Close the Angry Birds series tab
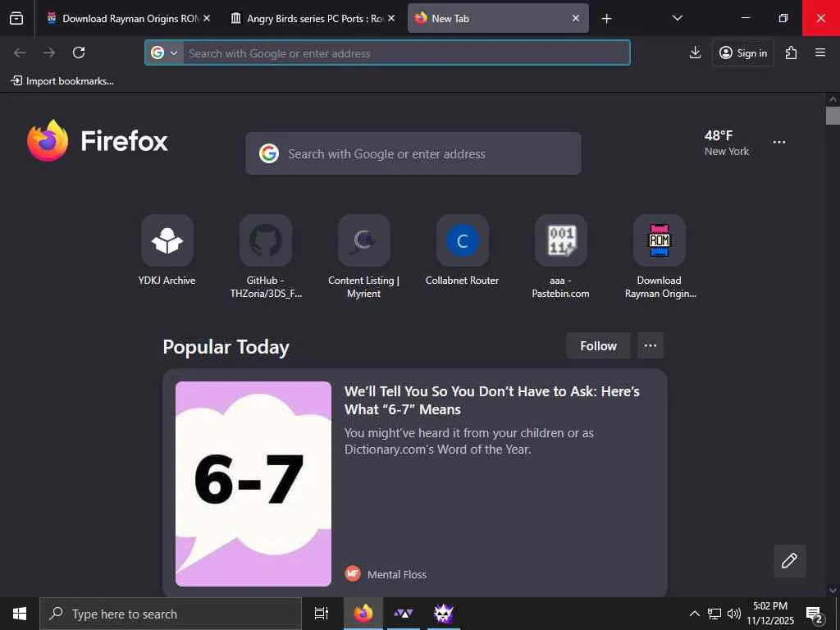The image size is (840, 630). [x=391, y=18]
